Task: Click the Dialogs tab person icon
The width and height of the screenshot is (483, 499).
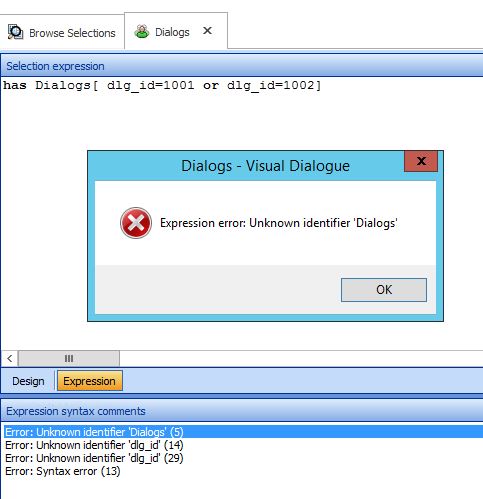Action: pyautogui.click(x=142, y=32)
